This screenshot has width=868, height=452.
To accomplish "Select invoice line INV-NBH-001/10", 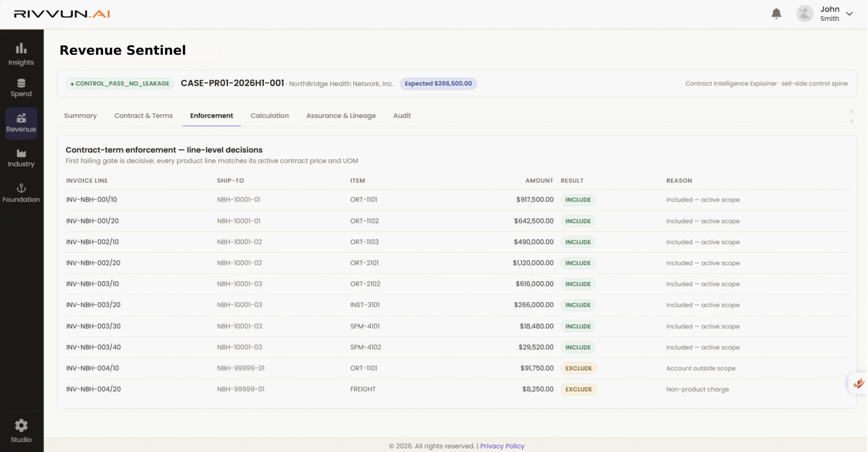I will tap(92, 199).
